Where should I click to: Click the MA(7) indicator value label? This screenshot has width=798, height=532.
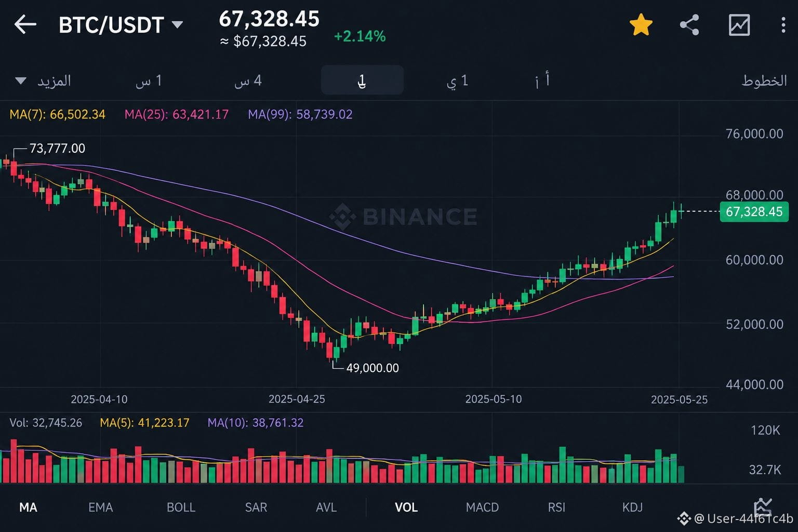[x=57, y=114]
